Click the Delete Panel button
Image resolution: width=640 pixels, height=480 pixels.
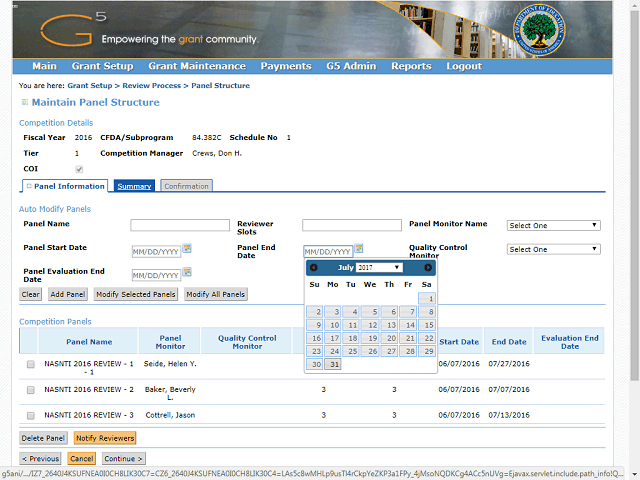(43, 438)
